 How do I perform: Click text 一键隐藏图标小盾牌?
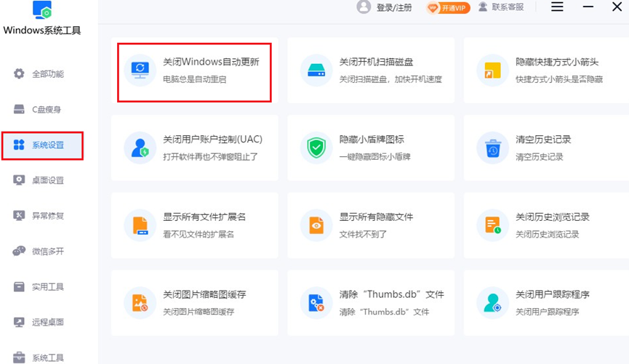374,157
